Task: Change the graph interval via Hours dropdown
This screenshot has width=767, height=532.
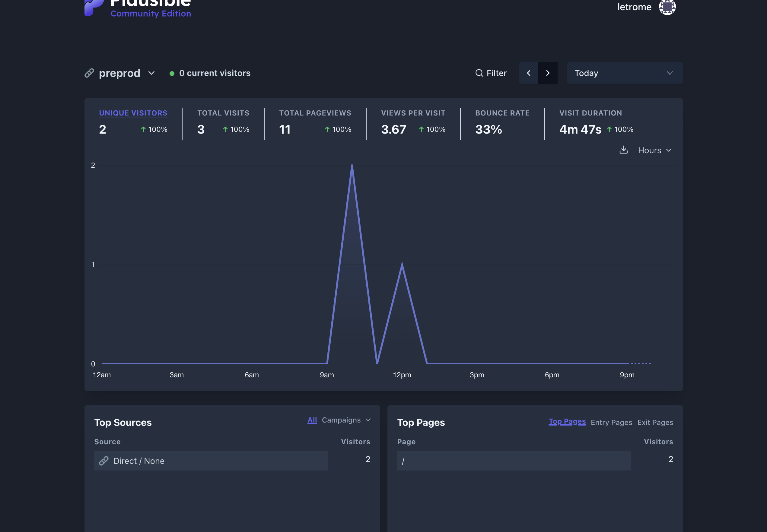Action: click(654, 150)
